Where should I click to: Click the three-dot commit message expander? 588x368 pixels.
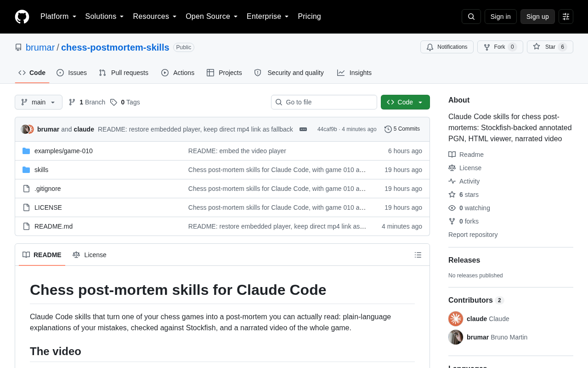pos(303,129)
